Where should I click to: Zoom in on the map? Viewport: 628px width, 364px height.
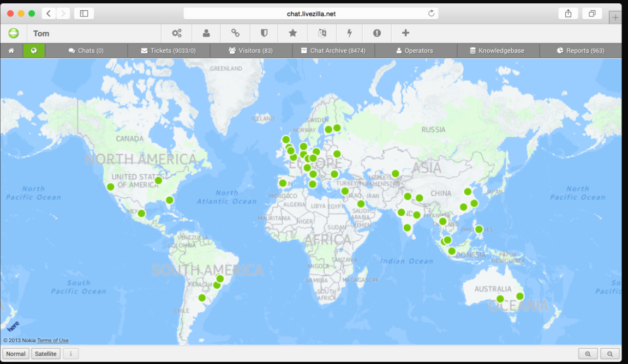(x=588, y=354)
